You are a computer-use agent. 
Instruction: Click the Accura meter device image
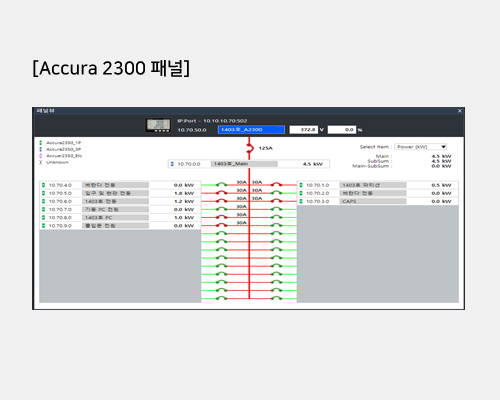pos(158,125)
